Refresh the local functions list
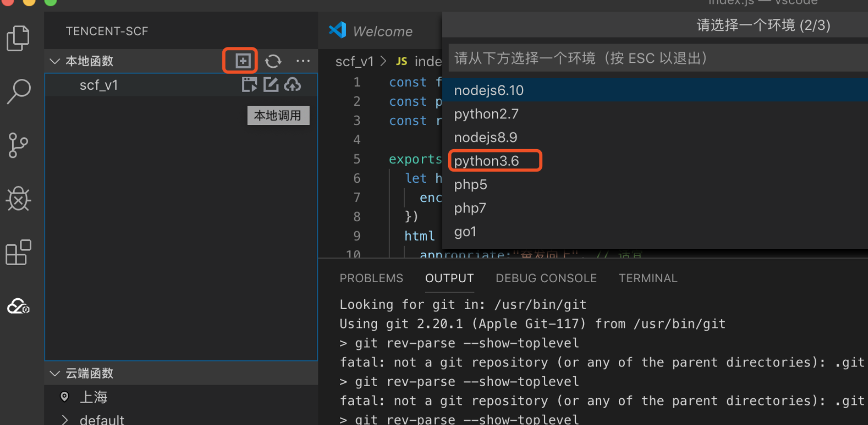Image resolution: width=868 pixels, height=425 pixels. tap(273, 61)
